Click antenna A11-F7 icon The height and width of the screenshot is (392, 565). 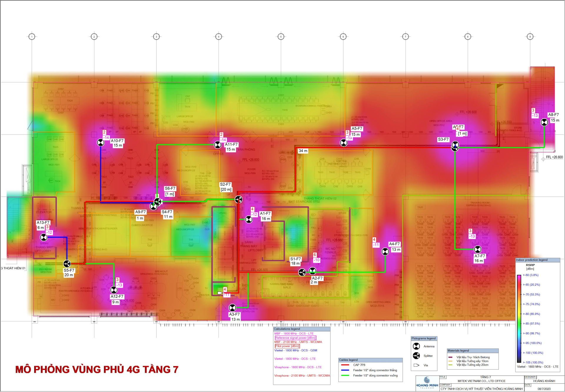(x=217, y=145)
